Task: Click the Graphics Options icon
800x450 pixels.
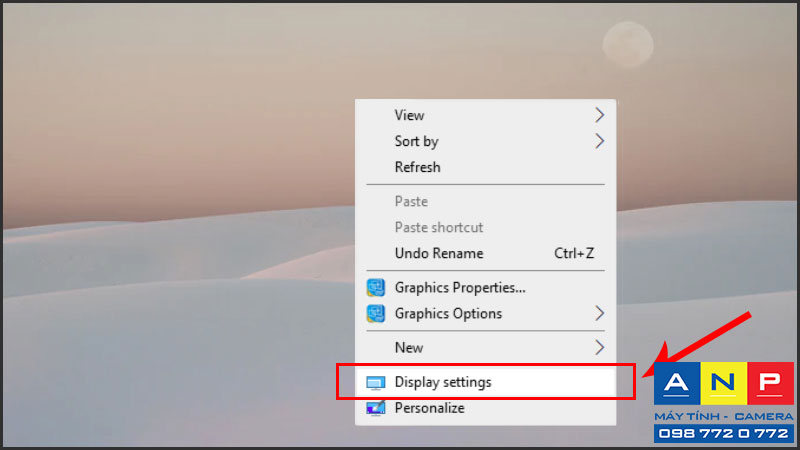Action: (376, 313)
